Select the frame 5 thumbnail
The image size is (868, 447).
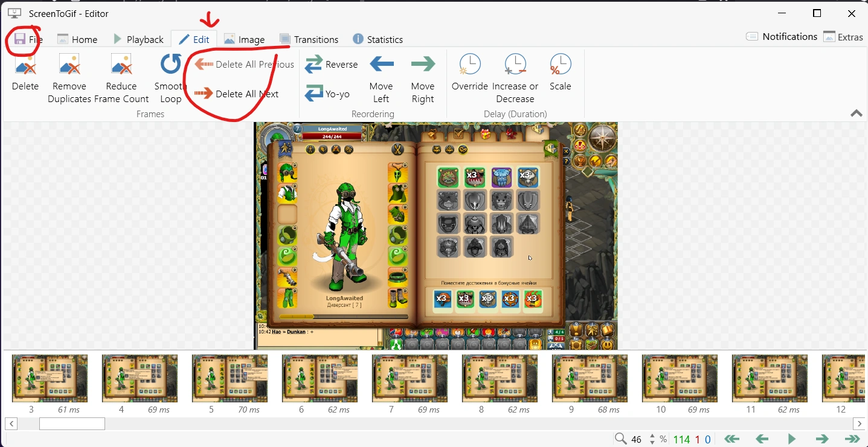[x=230, y=378]
